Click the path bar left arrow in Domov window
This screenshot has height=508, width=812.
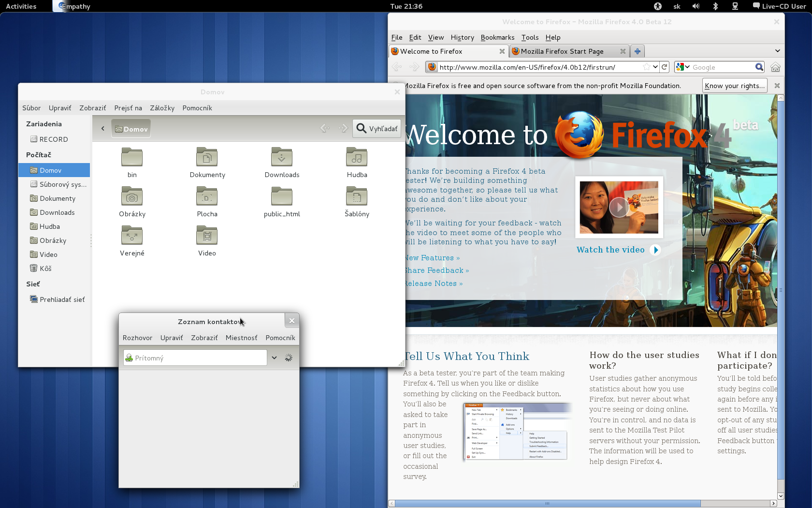103,129
